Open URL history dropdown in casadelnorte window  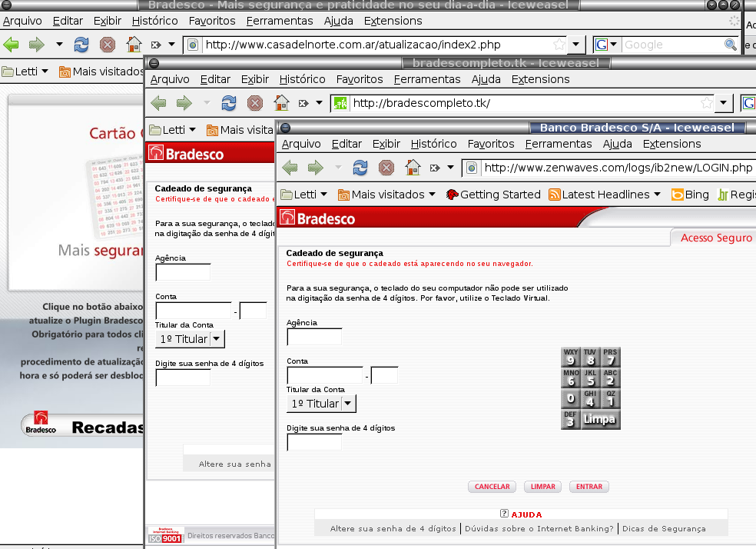click(575, 45)
